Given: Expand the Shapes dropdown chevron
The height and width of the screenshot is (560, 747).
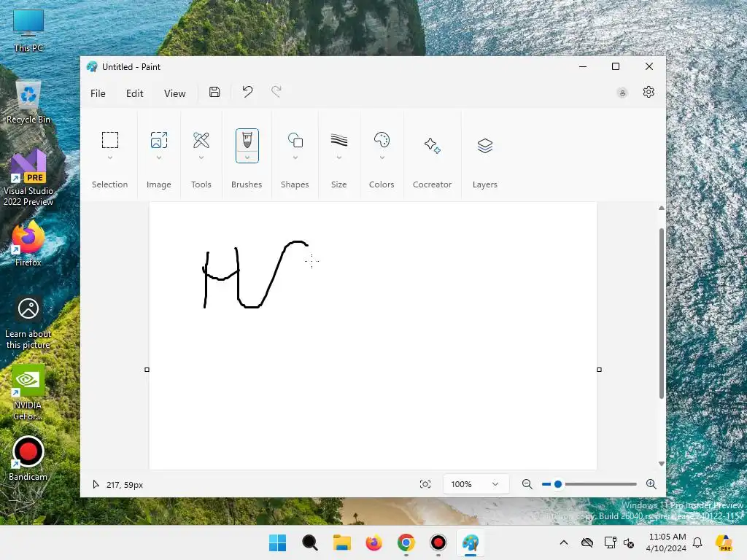Looking at the screenshot, I should (295, 157).
